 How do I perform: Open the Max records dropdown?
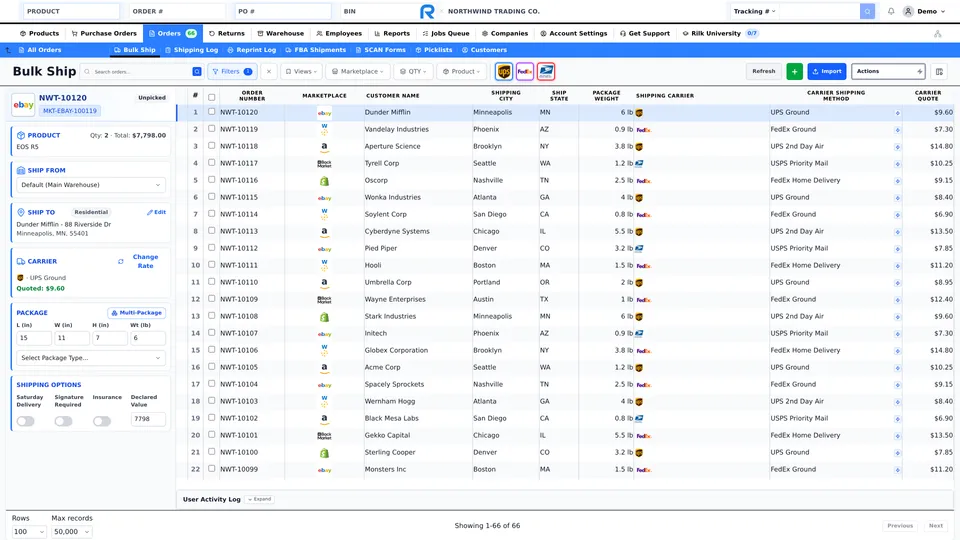click(72, 531)
